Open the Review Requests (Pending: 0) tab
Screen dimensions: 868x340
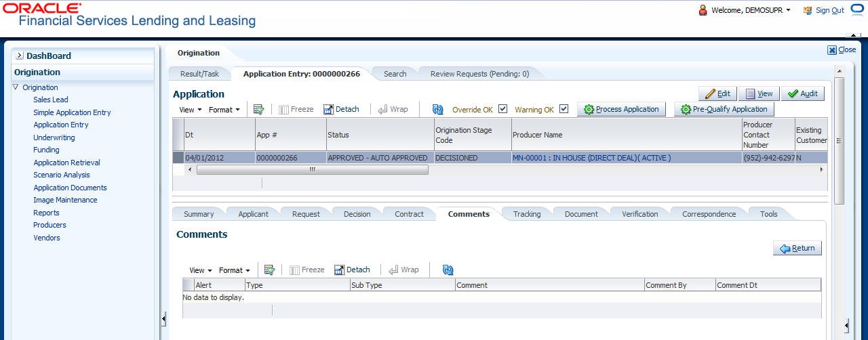click(479, 74)
